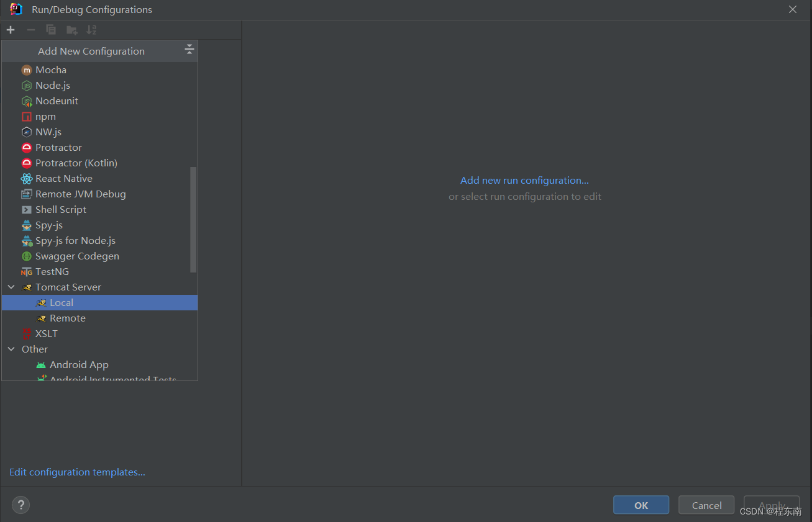Viewport: 812px width, 522px height.
Task: Collapse the Tomcat Server tree node
Action: coord(11,287)
